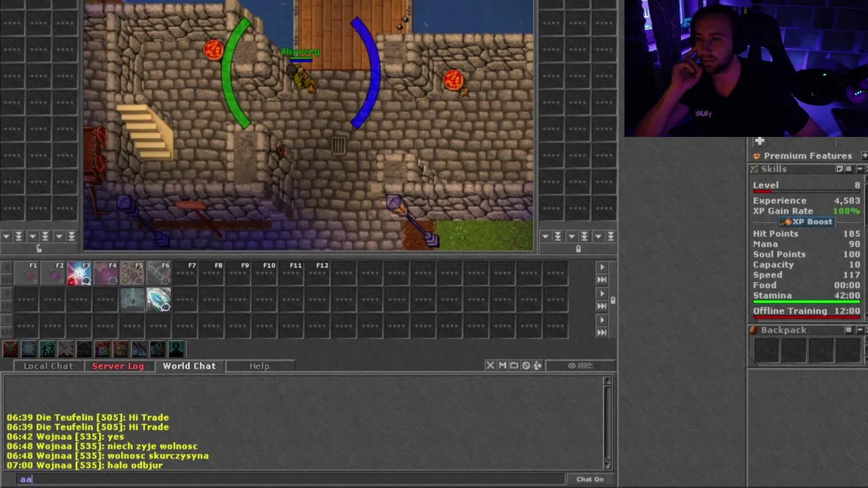Click message 'Wojnaa [535]: halo odbjur'
This screenshot has height=488, width=868.
click(x=85, y=465)
